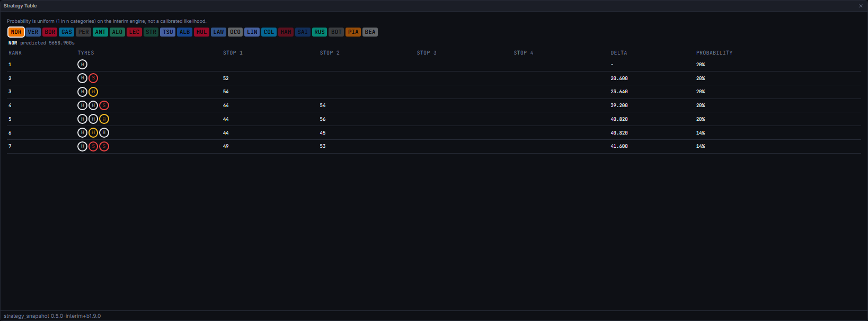The height and width of the screenshot is (321, 868).
Task: Select the HAM driver chip
Action: coord(286,32)
